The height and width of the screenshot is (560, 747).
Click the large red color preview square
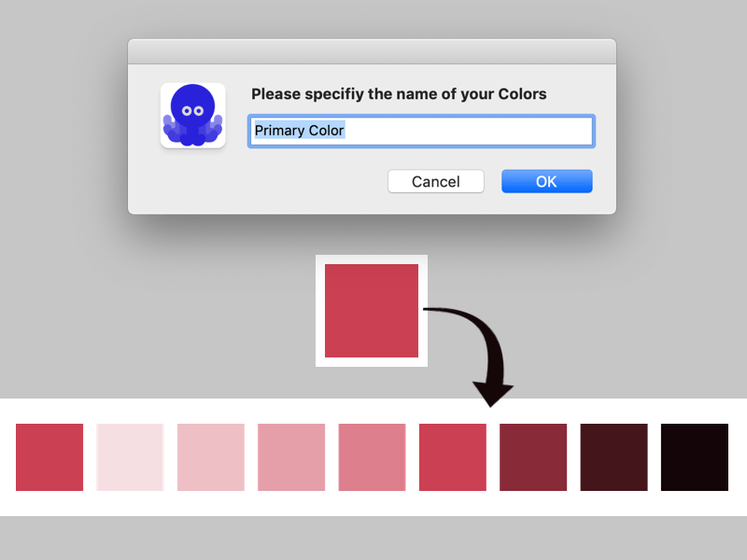click(371, 310)
